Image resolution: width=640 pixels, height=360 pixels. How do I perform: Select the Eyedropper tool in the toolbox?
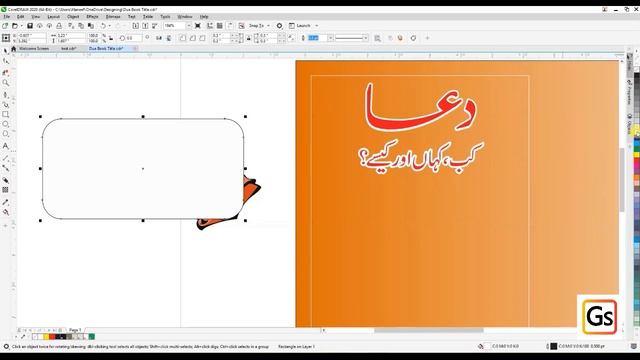(6, 202)
